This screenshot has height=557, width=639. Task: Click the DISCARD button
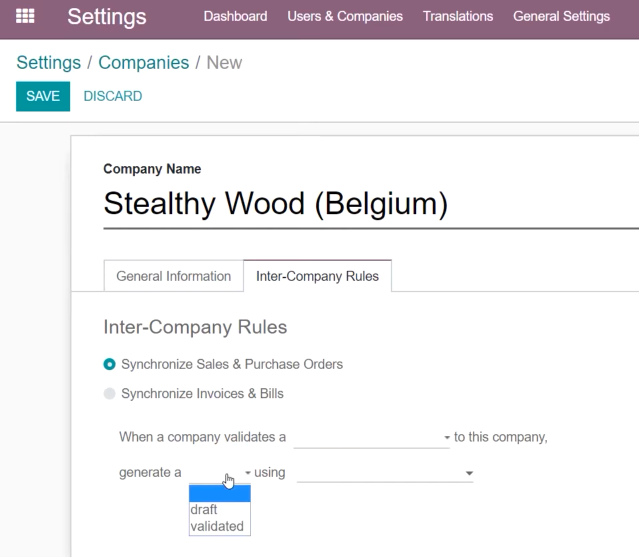click(x=113, y=96)
